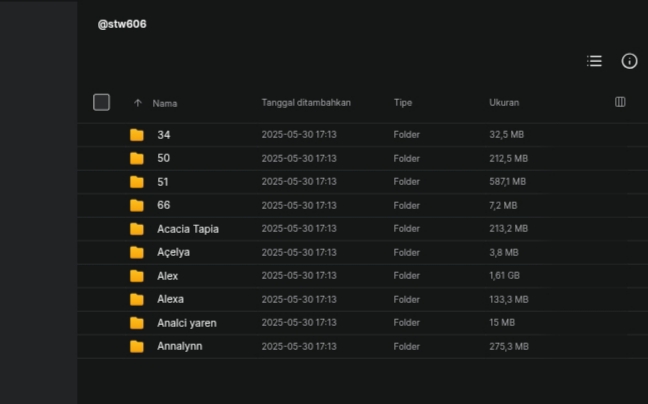The height and width of the screenshot is (404, 648).
Task: Click the date cell in the Alex row
Action: click(x=299, y=276)
